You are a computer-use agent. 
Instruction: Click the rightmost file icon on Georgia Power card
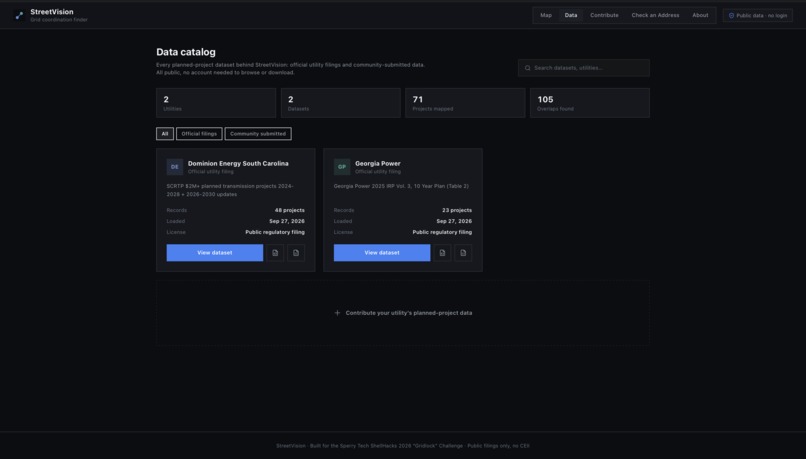pos(463,253)
